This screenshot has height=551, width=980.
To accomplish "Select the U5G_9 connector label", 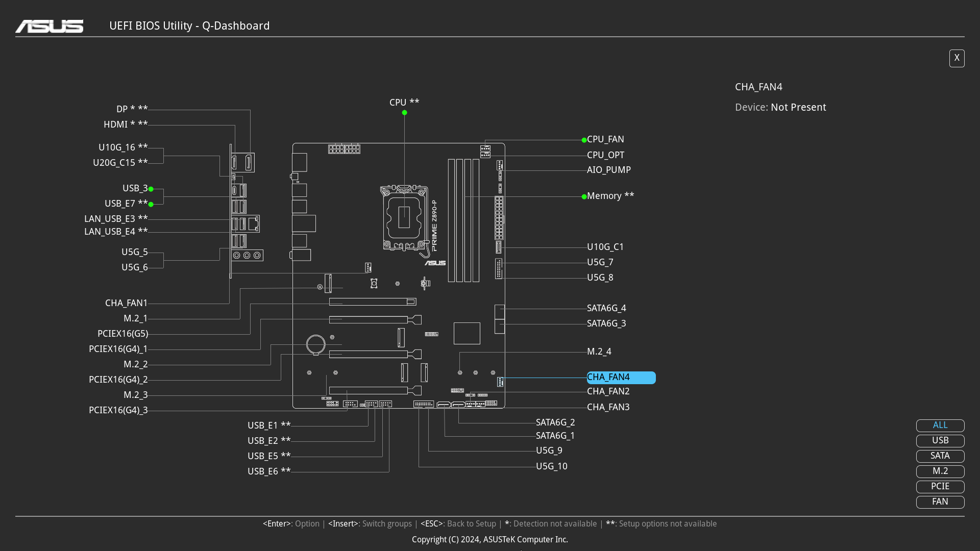I will (549, 450).
